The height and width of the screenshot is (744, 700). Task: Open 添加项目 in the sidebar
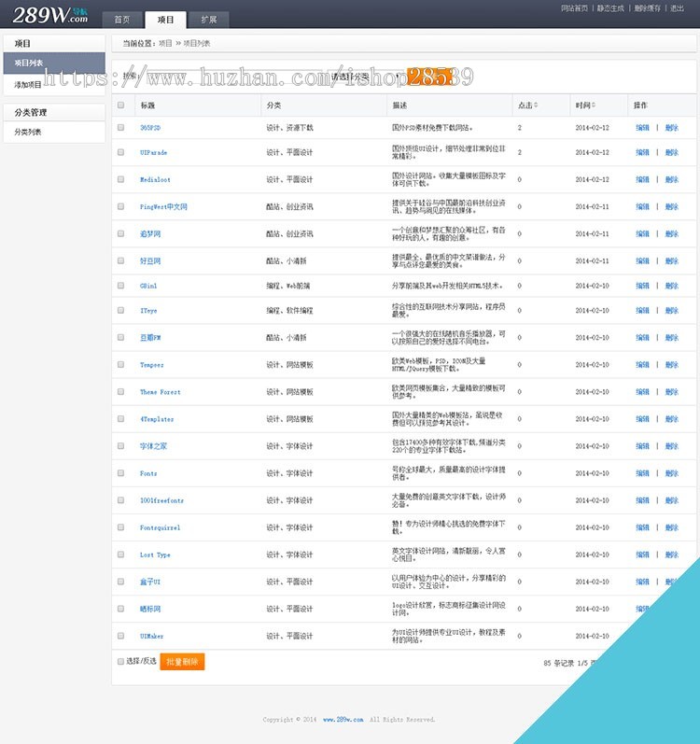54,85
